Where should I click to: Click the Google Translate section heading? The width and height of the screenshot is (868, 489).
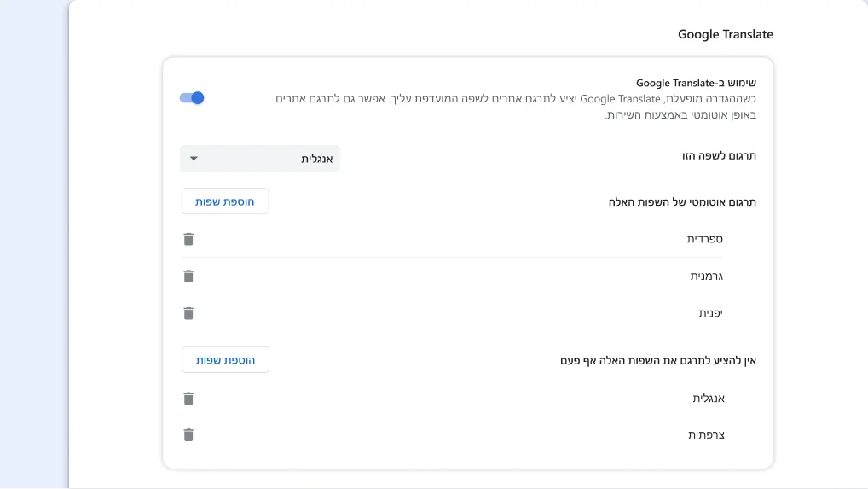[x=725, y=34]
